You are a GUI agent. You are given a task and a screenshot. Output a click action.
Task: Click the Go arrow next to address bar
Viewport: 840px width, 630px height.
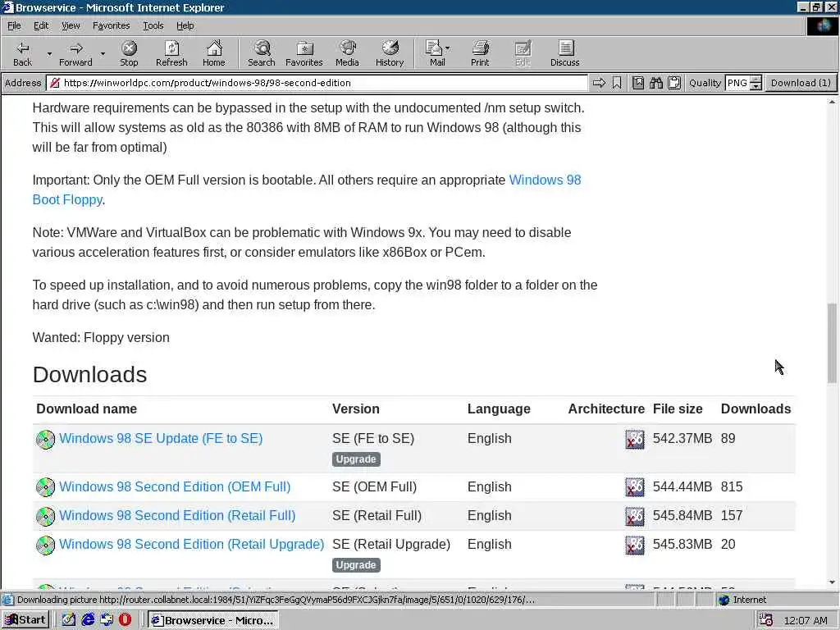click(599, 83)
